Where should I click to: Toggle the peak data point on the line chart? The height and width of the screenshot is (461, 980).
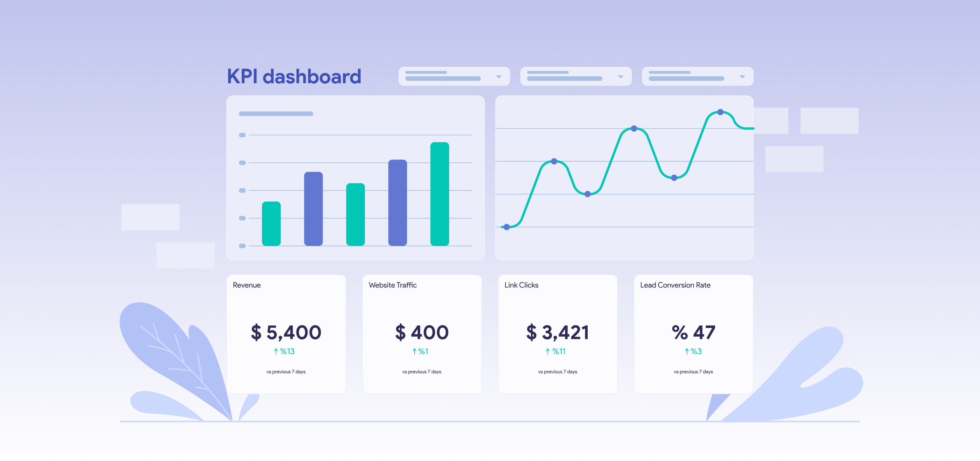tap(720, 112)
